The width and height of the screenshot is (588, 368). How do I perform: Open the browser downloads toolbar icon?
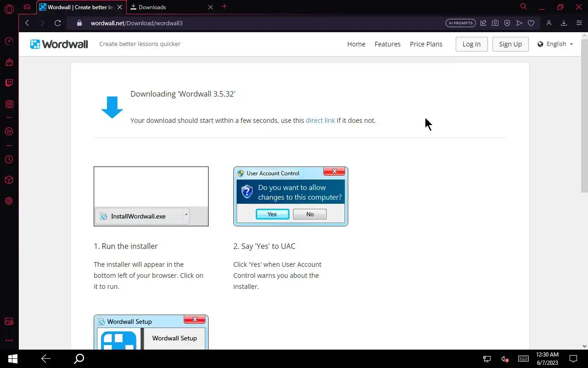click(x=564, y=23)
